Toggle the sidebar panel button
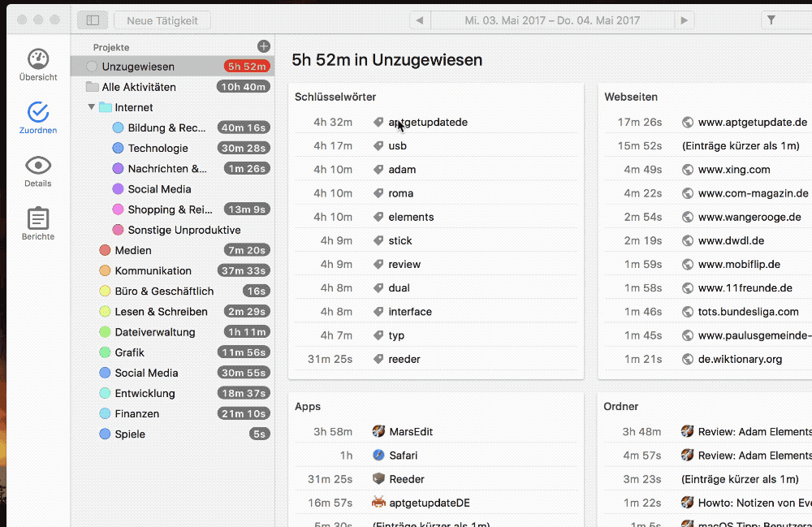Viewport: 812px width, 527px height. click(x=93, y=20)
